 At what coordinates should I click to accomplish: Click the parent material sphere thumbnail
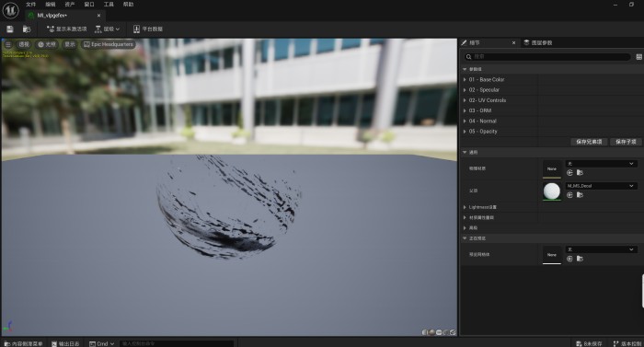pos(552,191)
